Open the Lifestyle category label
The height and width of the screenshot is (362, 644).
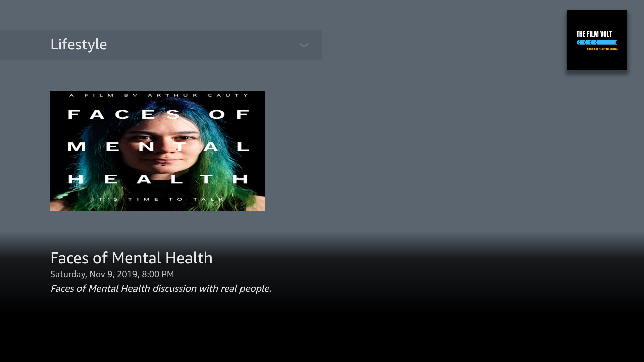78,45
